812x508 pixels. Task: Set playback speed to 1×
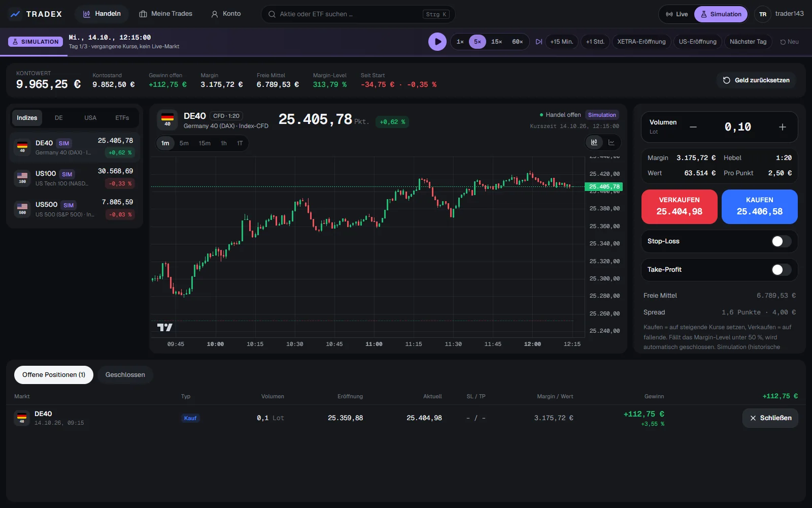tap(460, 42)
